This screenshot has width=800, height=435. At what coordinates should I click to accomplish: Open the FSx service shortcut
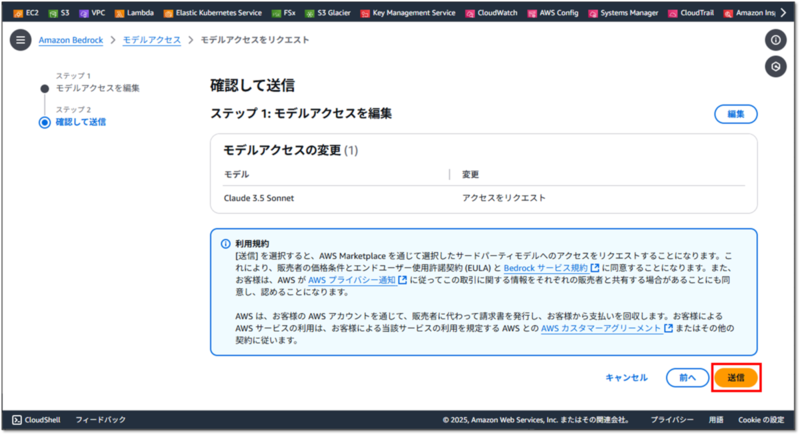click(x=284, y=13)
